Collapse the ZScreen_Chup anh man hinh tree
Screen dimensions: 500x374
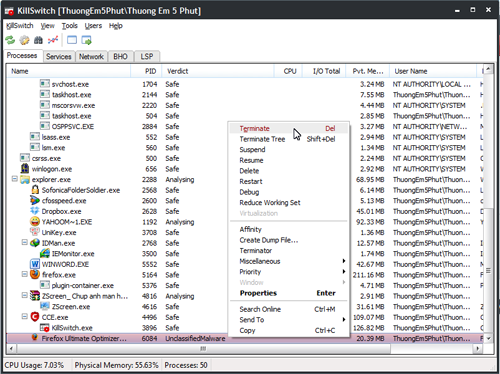pos(25,296)
